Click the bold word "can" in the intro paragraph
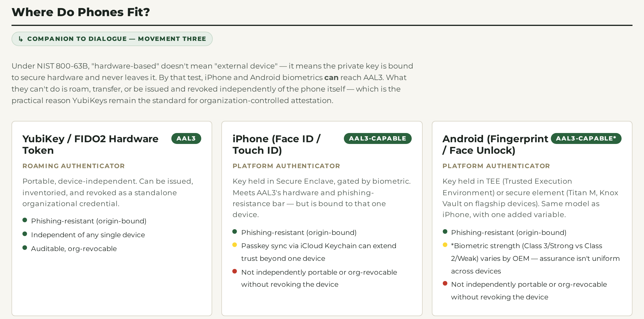This screenshot has height=319, width=644. tap(331, 77)
